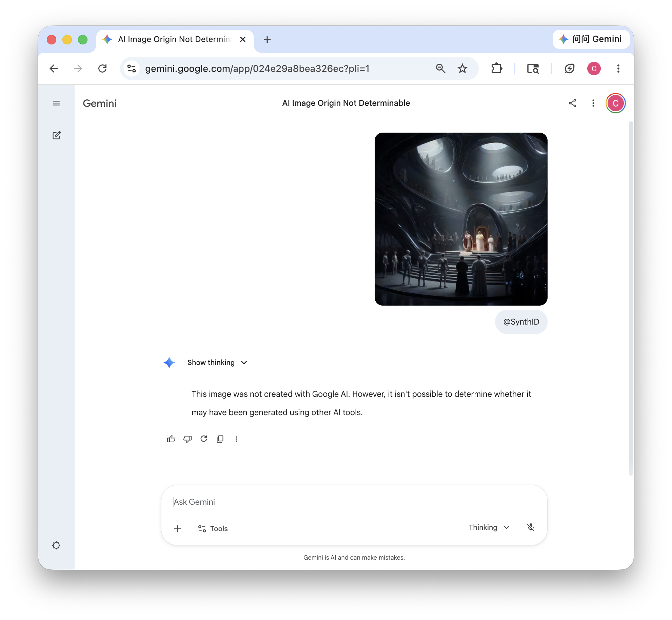Open more options below the response

pyautogui.click(x=236, y=439)
